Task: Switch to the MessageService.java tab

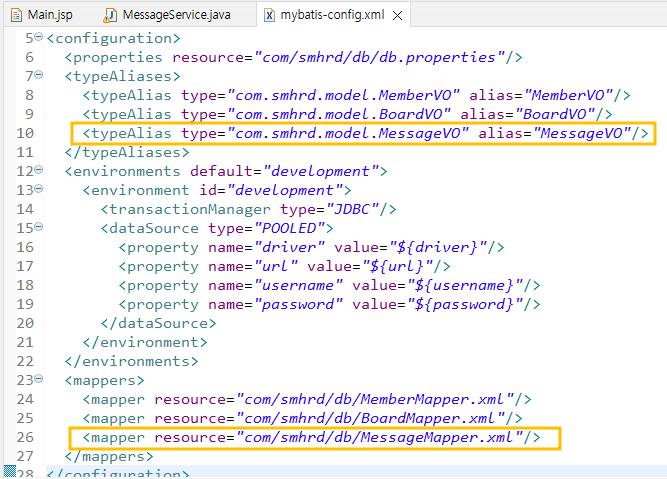Action: (167, 15)
